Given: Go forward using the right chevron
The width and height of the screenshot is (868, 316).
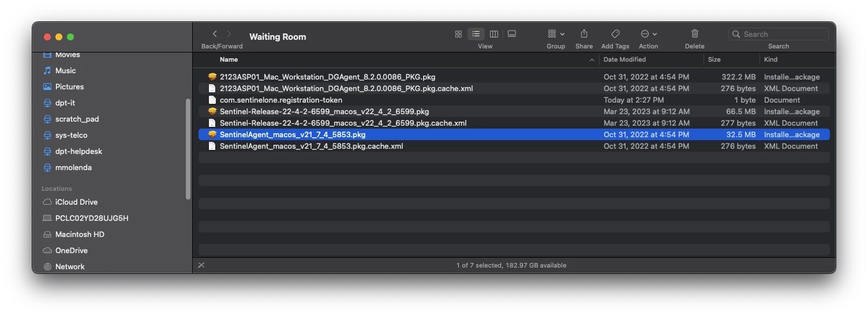Looking at the screenshot, I should point(229,34).
